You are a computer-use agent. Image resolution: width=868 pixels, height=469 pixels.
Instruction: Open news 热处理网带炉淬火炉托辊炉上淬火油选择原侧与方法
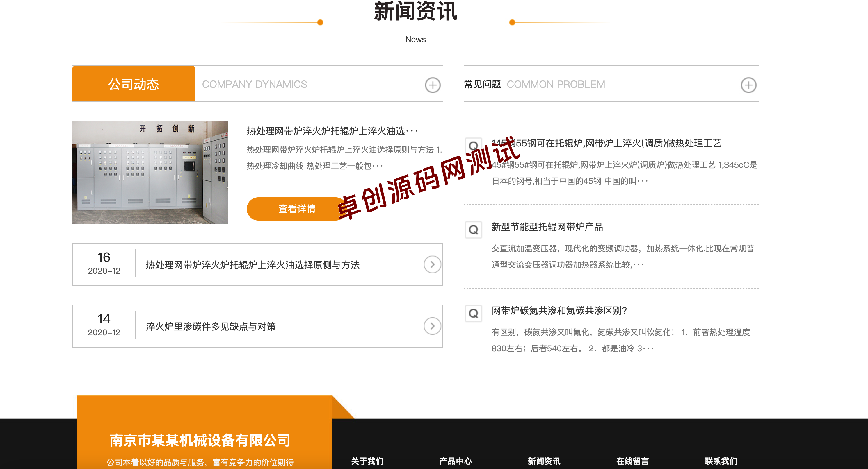click(252, 265)
